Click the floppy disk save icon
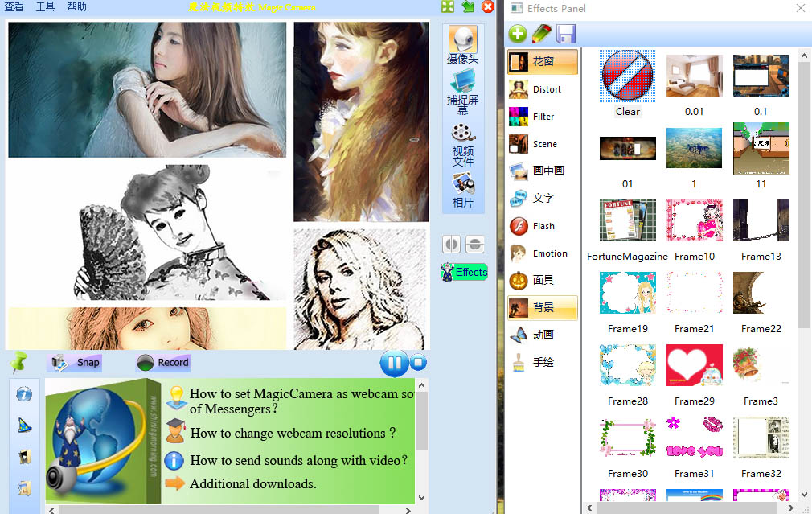Image resolution: width=812 pixels, height=514 pixels. tap(566, 35)
